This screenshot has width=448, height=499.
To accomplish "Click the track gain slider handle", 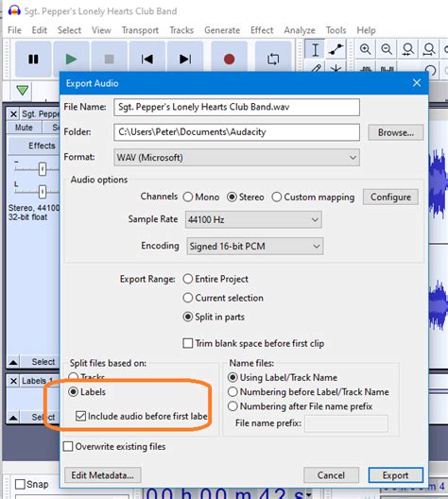I will coord(43,169).
